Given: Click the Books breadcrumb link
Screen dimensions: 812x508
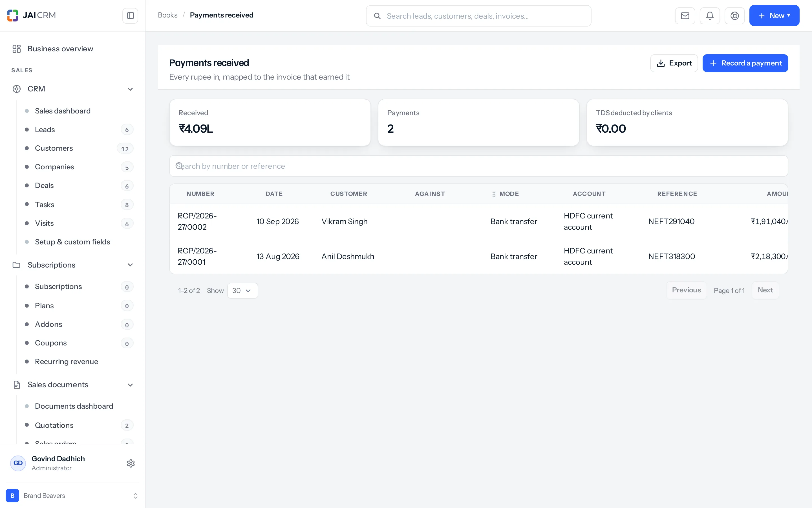Looking at the screenshot, I should (167, 15).
